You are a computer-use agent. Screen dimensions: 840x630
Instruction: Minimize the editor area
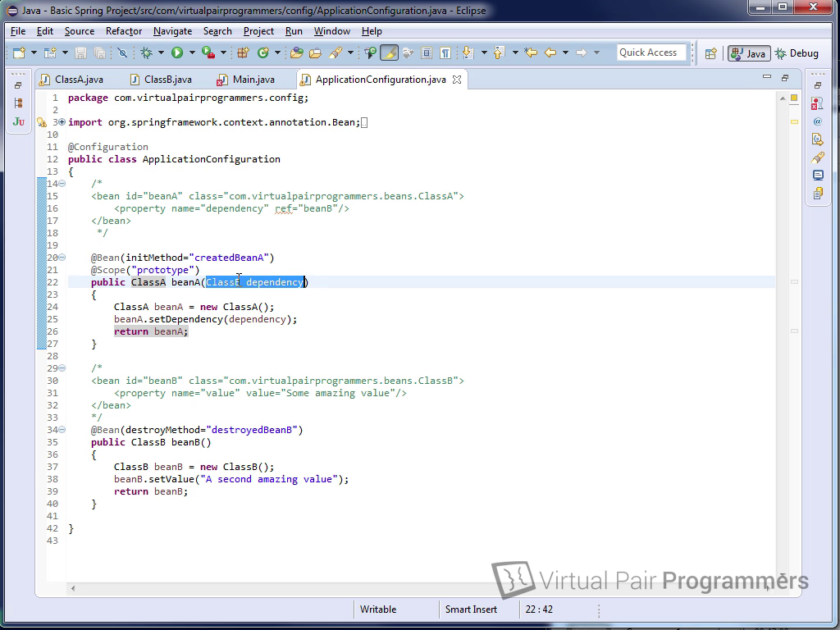(x=767, y=77)
